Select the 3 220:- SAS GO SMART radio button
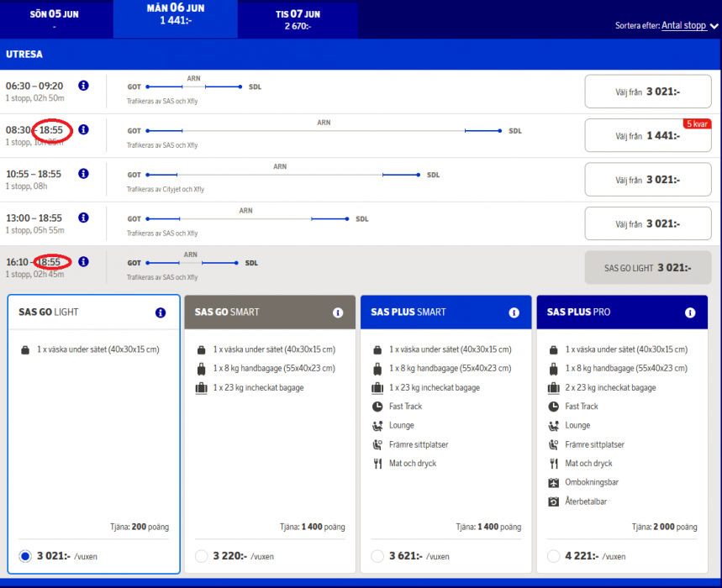 tap(201, 556)
